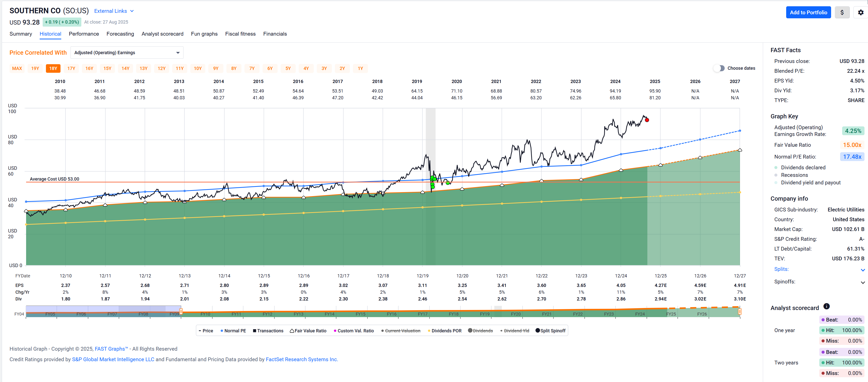The height and width of the screenshot is (382, 868).
Task: Switch to the Forecasting tab
Action: pyautogui.click(x=120, y=34)
